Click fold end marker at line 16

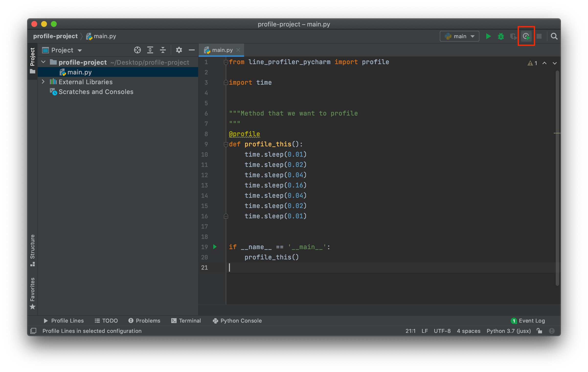pos(226,216)
